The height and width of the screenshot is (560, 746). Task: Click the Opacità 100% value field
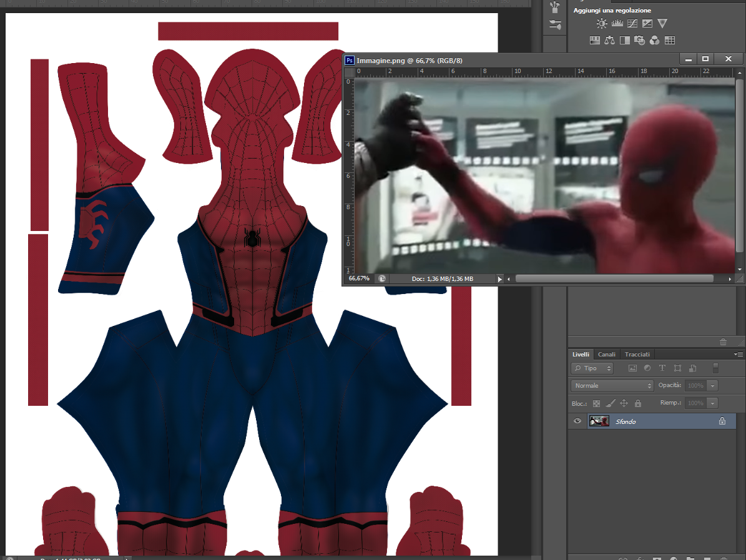pos(696,386)
